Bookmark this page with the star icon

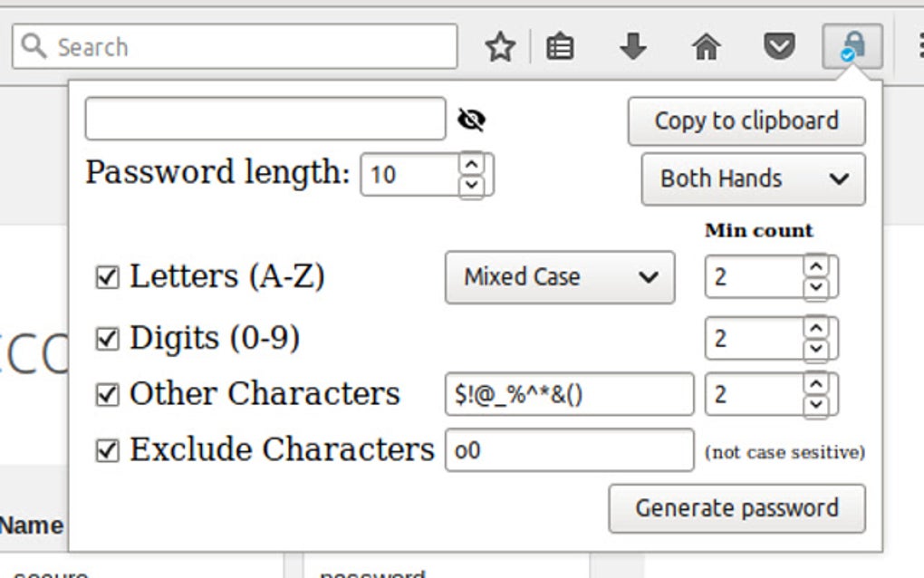[500, 45]
